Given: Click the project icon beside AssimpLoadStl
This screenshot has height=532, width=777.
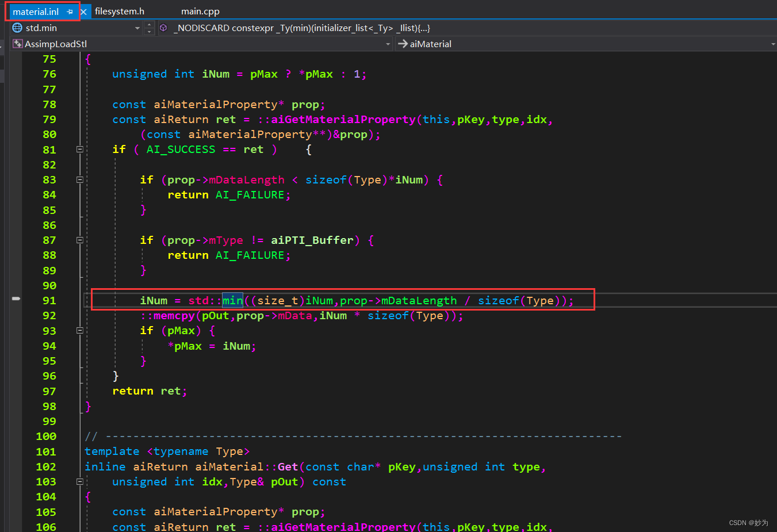Looking at the screenshot, I should [x=18, y=44].
